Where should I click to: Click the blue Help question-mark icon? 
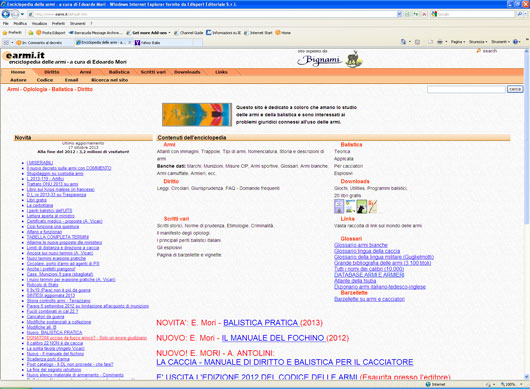tap(515, 42)
